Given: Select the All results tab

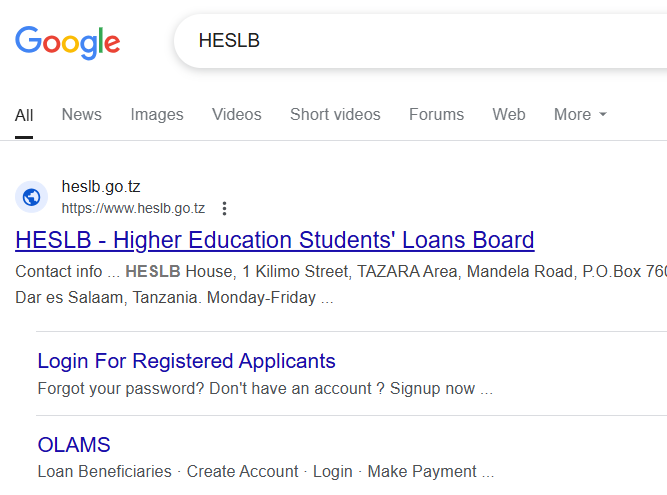Looking at the screenshot, I should [x=24, y=115].
